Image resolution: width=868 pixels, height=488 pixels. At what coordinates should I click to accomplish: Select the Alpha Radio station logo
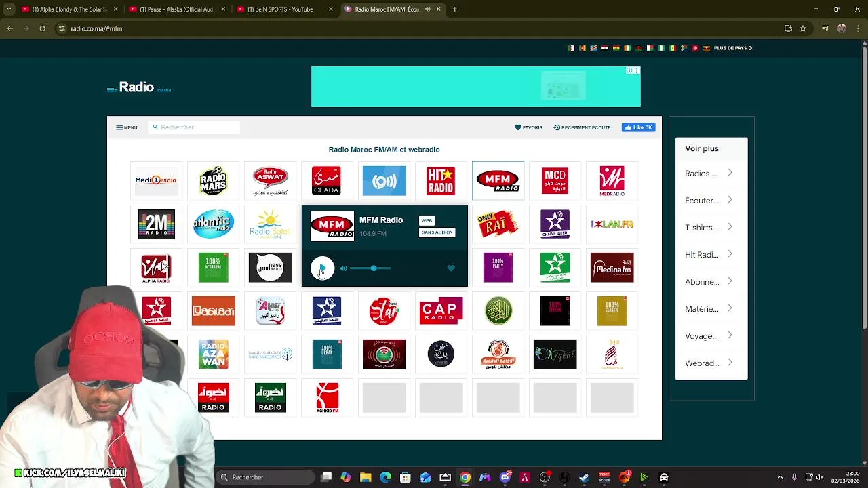tap(156, 268)
